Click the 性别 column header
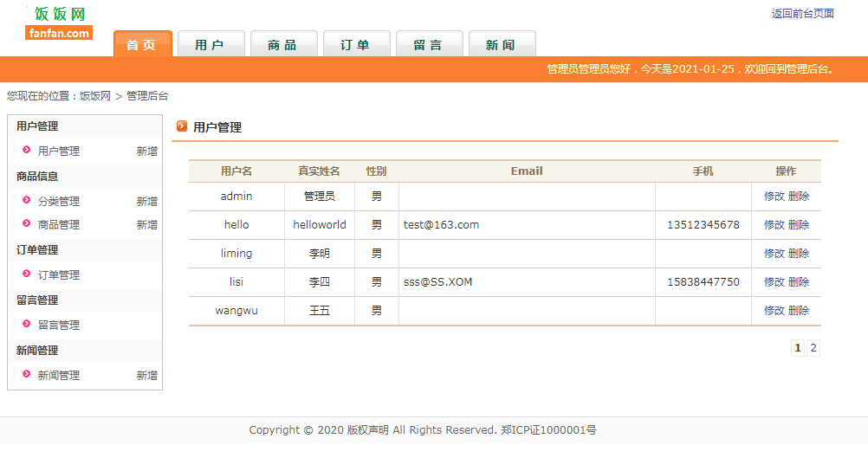Screen dimensions: 868x458 (x=377, y=171)
